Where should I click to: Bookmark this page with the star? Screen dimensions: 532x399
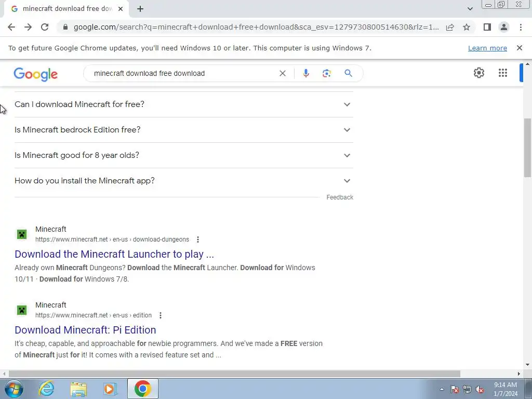467,27
